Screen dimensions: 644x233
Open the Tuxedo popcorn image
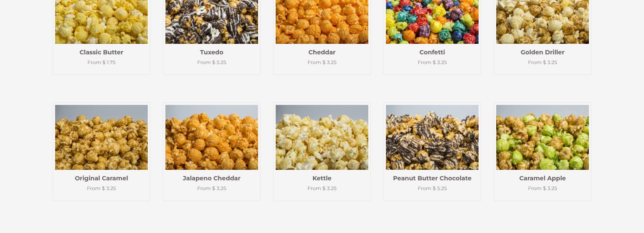coord(212,22)
